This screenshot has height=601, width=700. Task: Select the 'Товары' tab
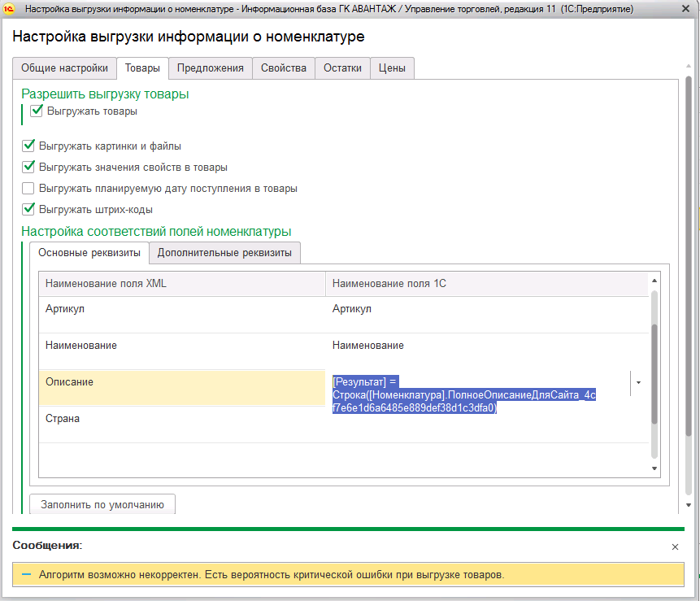(142, 68)
